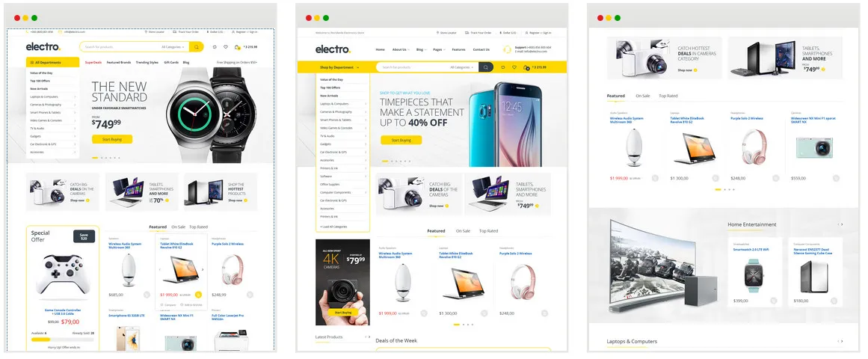Open the Contact Us menu item

click(481, 50)
